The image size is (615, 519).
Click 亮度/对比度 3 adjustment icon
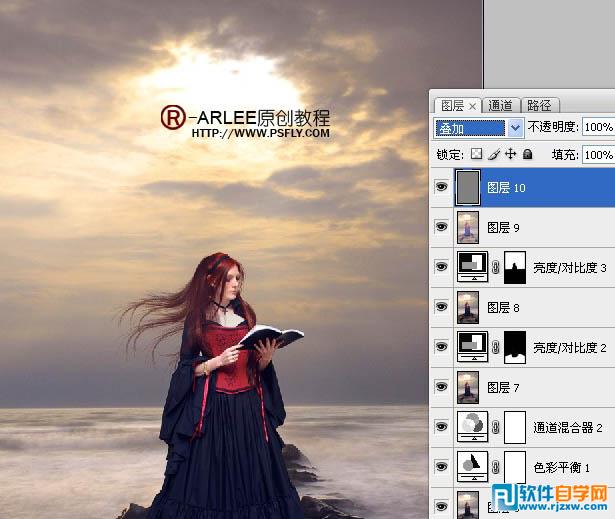point(473,267)
